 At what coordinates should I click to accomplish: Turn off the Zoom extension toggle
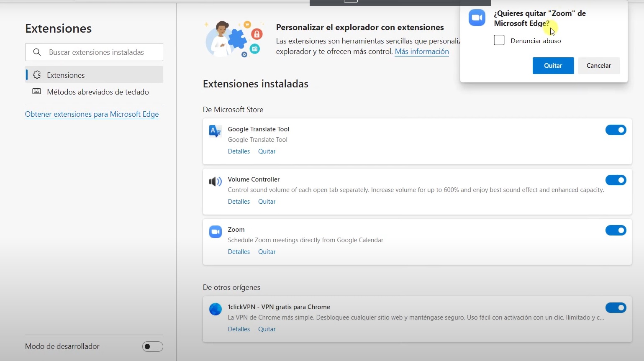(x=616, y=230)
